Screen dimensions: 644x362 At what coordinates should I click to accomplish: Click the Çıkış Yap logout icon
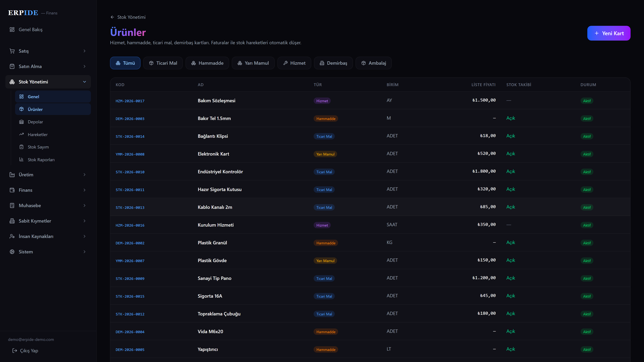15,351
